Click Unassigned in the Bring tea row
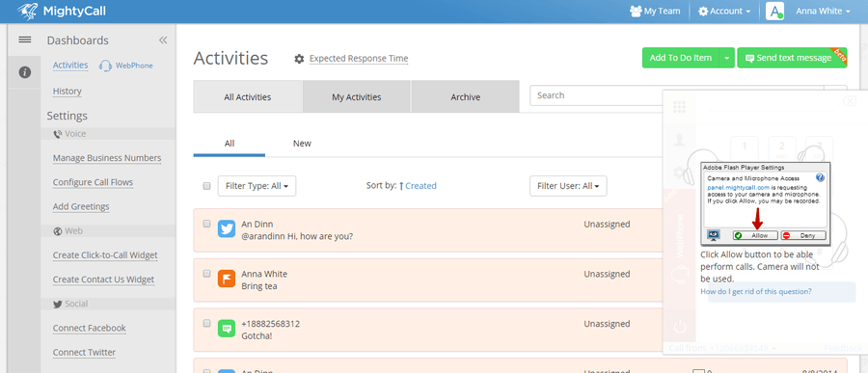Viewport: 868px width, 373px height. pos(607,274)
